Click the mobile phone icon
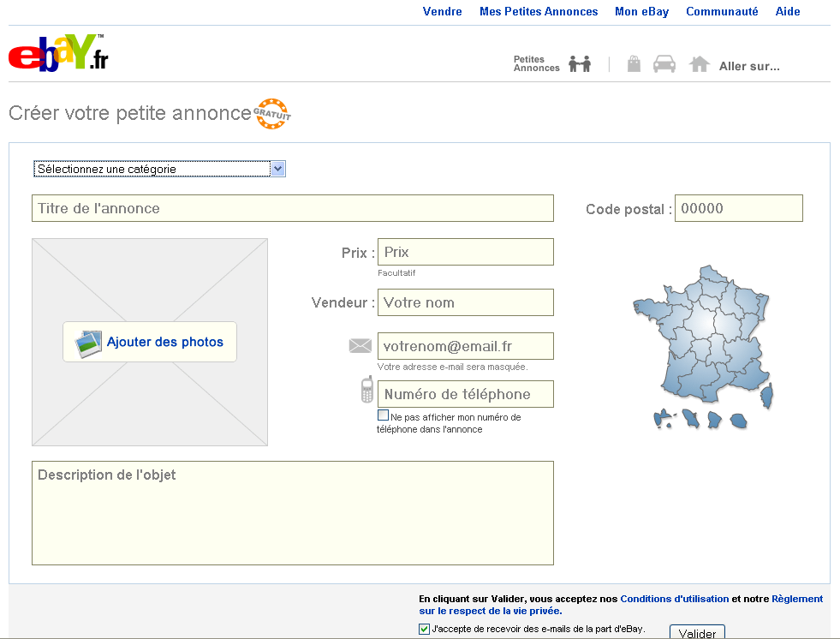The width and height of the screenshot is (840, 639). (367, 390)
